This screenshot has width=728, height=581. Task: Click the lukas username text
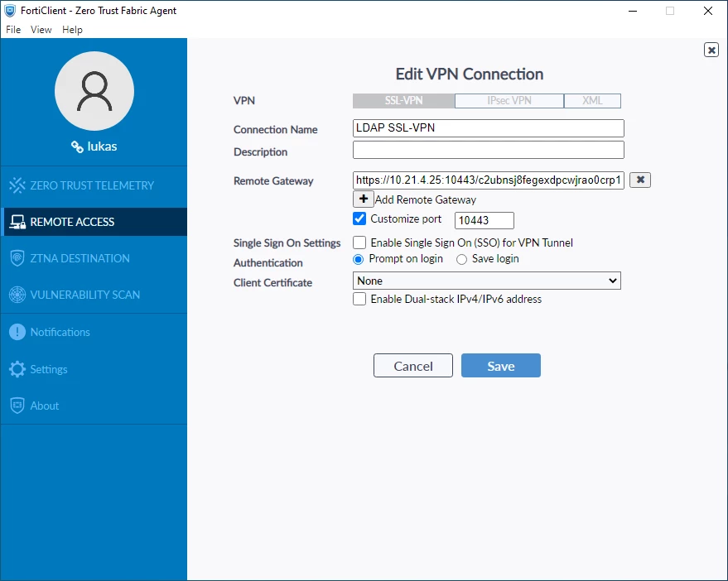(x=102, y=146)
